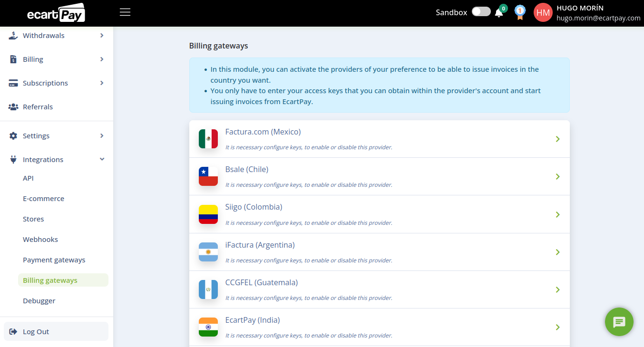Open CCGFEL (Guatemala) row arrow
The image size is (644, 347).
coord(558,289)
